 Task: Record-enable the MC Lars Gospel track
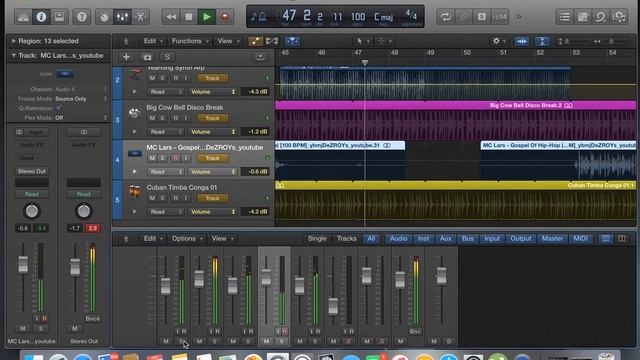(176, 158)
